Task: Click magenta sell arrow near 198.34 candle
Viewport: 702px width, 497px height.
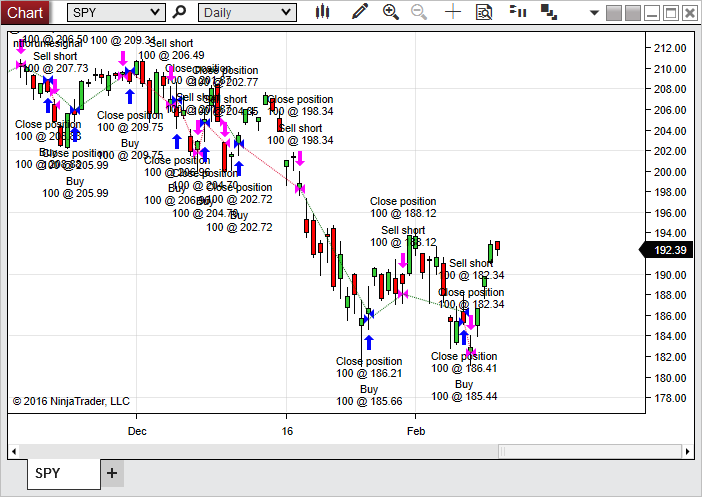Action: coord(300,159)
